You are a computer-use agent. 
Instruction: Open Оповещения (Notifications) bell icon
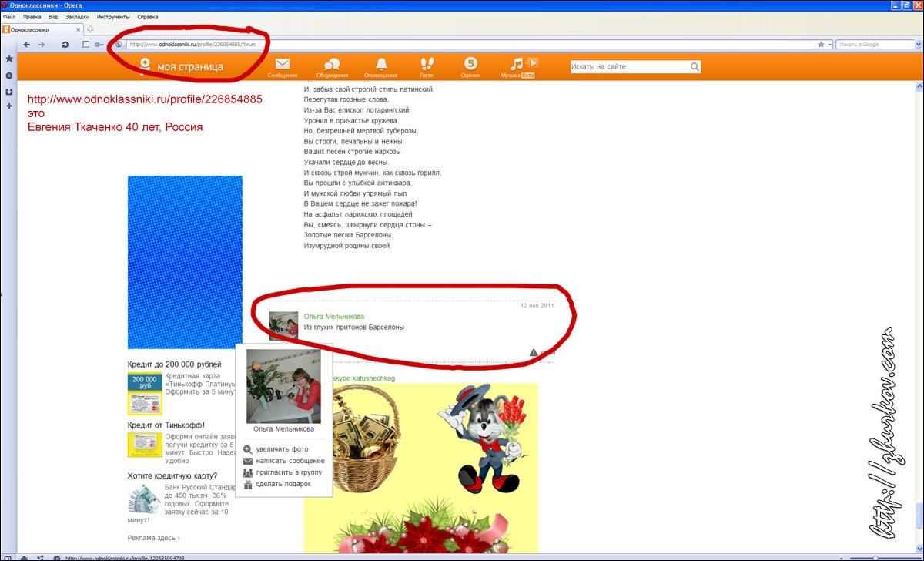click(381, 65)
